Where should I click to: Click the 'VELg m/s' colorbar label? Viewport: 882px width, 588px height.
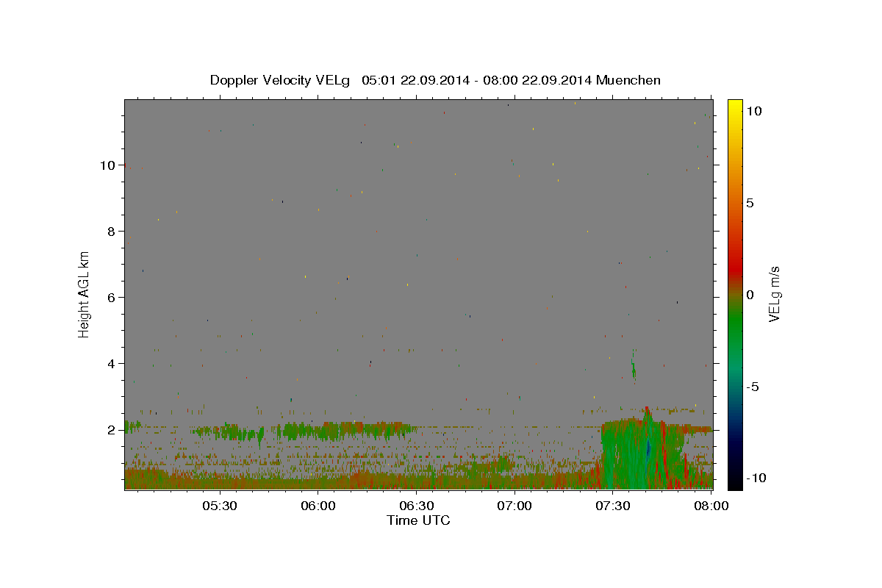(x=774, y=294)
